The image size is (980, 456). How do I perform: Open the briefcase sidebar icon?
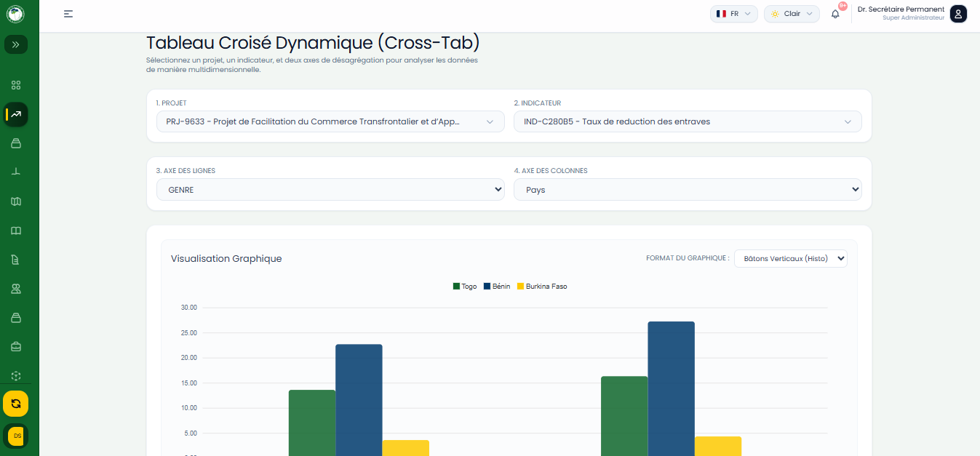pos(16,347)
